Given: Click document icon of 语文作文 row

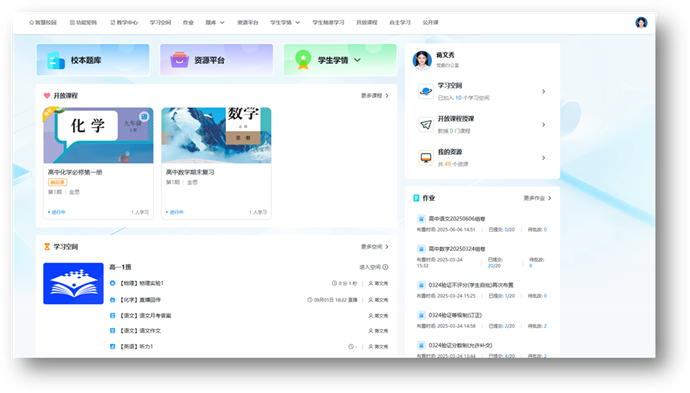Looking at the screenshot, I should (x=112, y=331).
